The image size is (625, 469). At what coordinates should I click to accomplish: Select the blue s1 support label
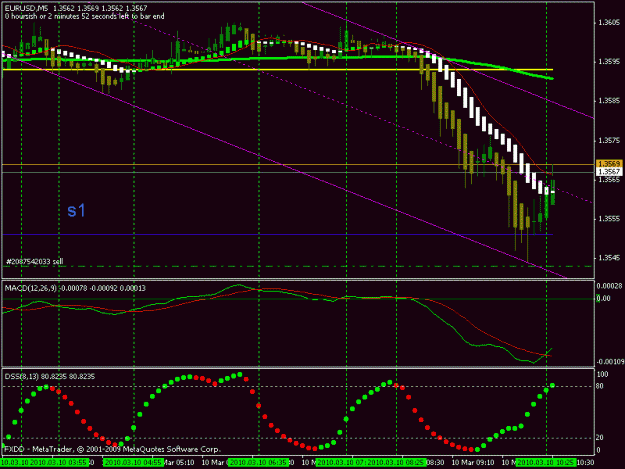click(76, 210)
